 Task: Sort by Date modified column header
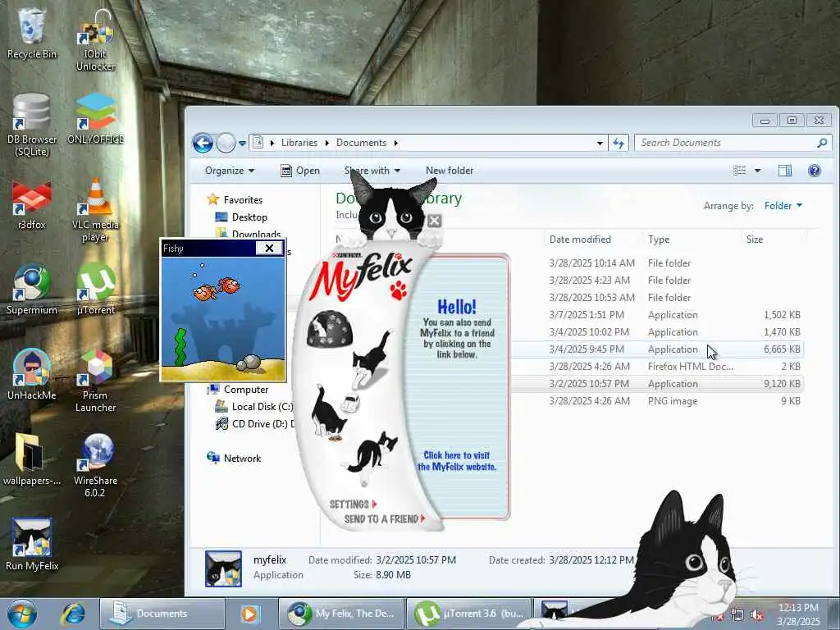click(x=580, y=240)
